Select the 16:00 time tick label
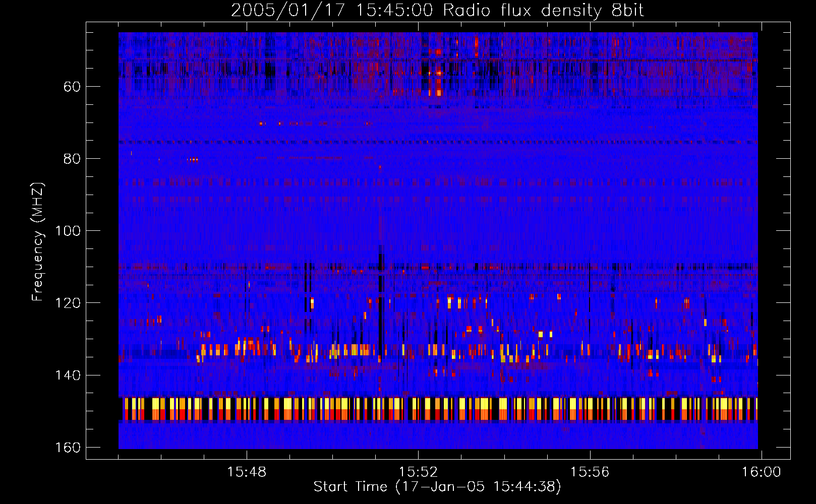 point(761,472)
